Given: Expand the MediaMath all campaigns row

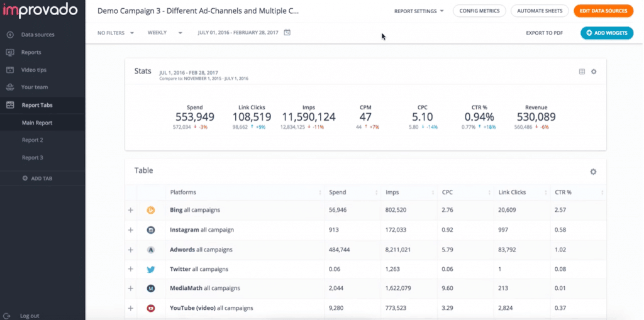Looking at the screenshot, I should coord(131,289).
